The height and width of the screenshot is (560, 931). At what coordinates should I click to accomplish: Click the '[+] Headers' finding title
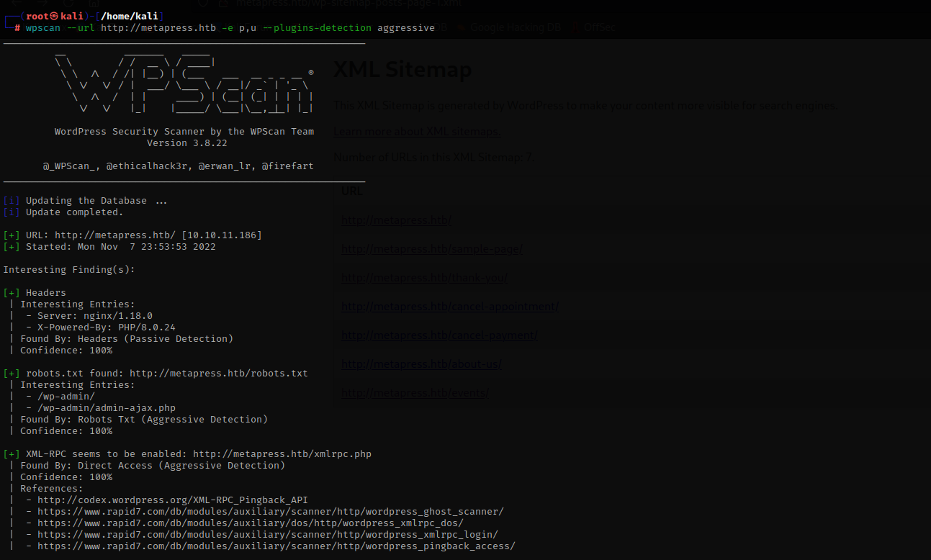click(35, 293)
